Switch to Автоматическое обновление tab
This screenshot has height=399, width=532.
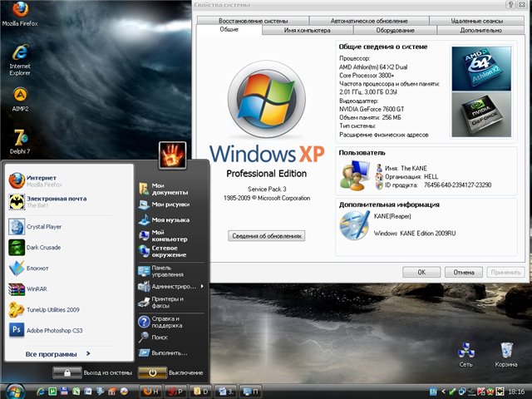[x=369, y=21]
